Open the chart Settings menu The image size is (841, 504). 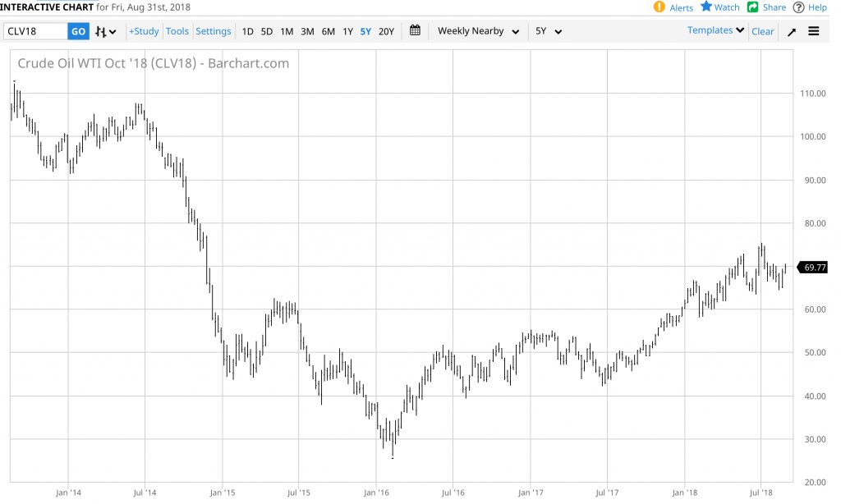pos(214,31)
